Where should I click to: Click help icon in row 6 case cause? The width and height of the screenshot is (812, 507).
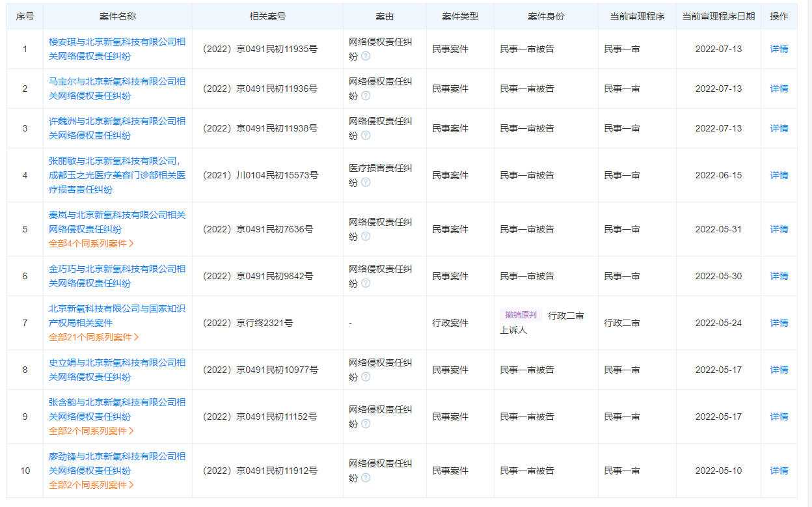(x=366, y=283)
